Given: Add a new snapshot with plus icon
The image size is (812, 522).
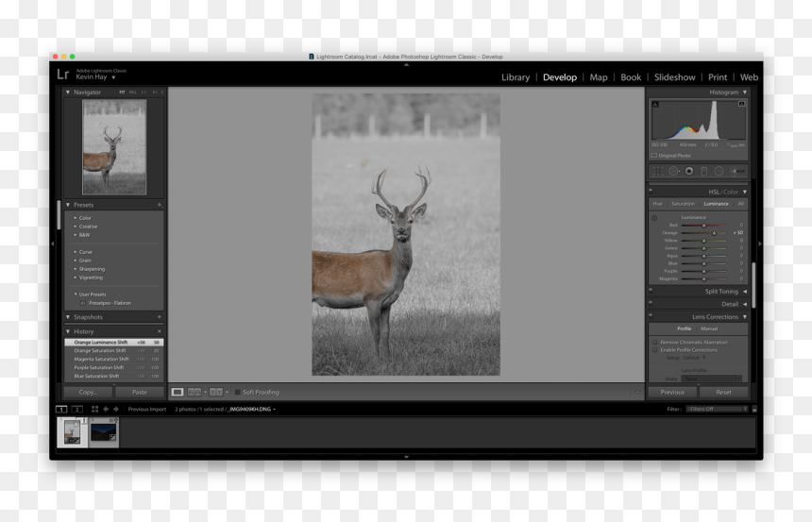Looking at the screenshot, I should (160, 317).
